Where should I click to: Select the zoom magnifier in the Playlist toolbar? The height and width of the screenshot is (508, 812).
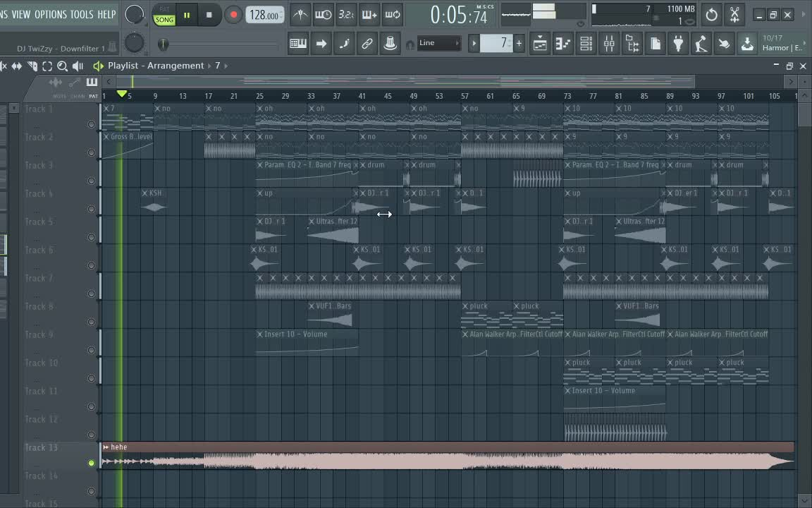(62, 66)
